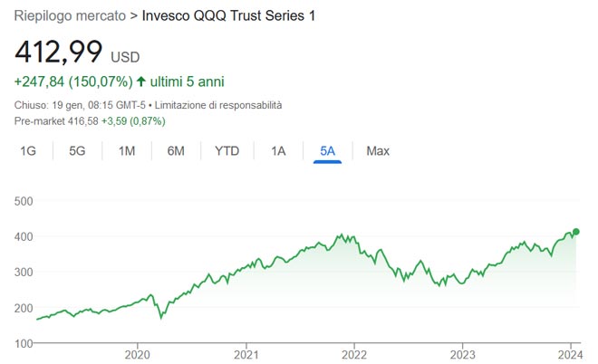The image size is (598, 364).
Task: Click the Invesco QQQ Trust Series 1 title
Action: pyautogui.click(x=229, y=15)
